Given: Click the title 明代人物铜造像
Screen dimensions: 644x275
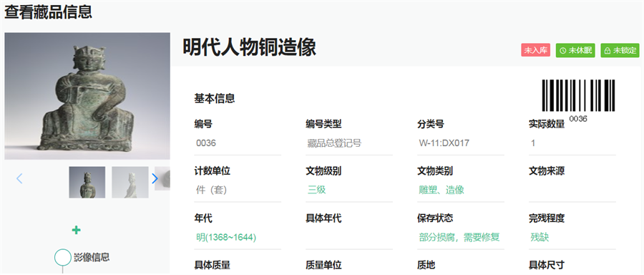Looking at the screenshot, I should coord(249,47).
